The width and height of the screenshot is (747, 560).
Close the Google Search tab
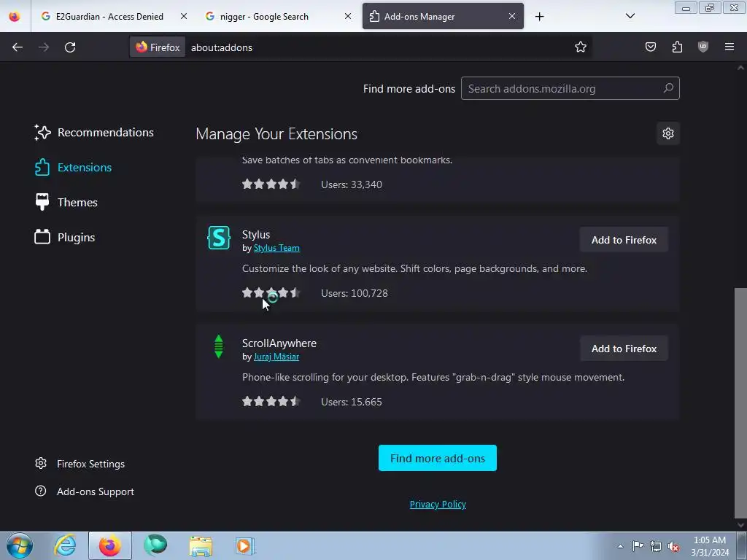click(x=348, y=17)
